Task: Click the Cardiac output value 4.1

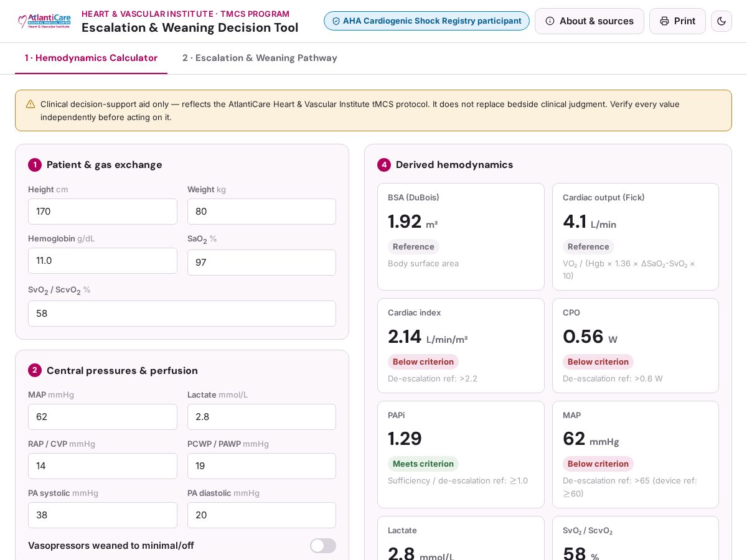Action: (x=575, y=222)
